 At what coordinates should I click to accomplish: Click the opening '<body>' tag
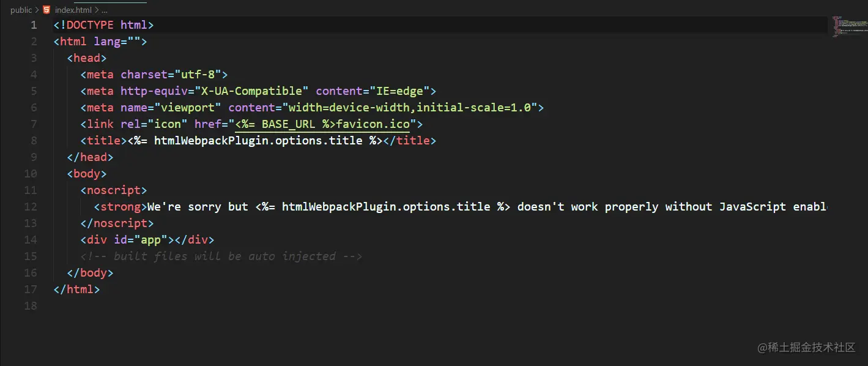coord(87,174)
